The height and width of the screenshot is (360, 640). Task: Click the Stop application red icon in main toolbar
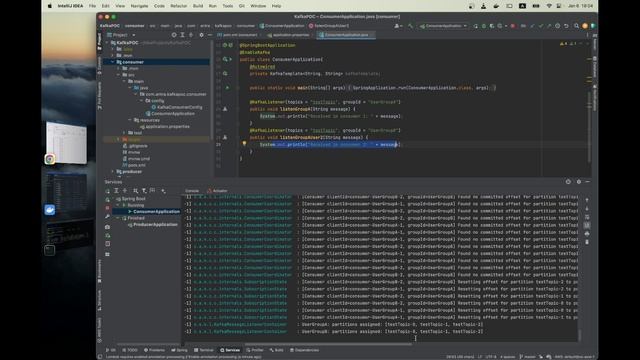click(x=513, y=26)
